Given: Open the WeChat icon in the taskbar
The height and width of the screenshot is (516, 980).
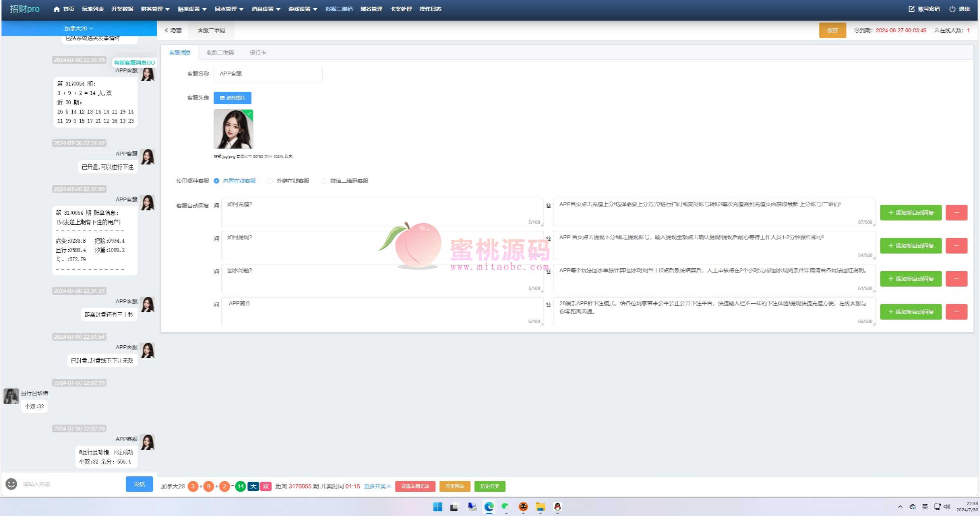Looking at the screenshot, I should tap(506, 507).
